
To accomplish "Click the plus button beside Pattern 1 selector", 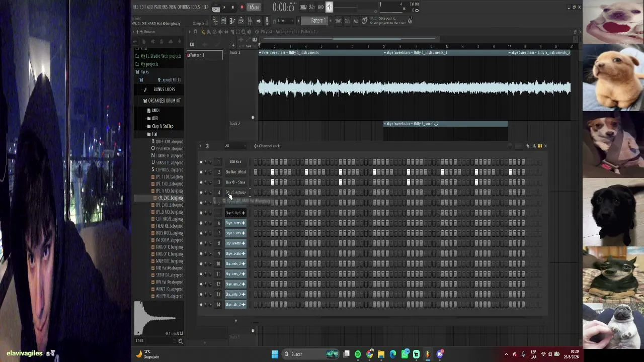I will pyautogui.click(x=331, y=21).
